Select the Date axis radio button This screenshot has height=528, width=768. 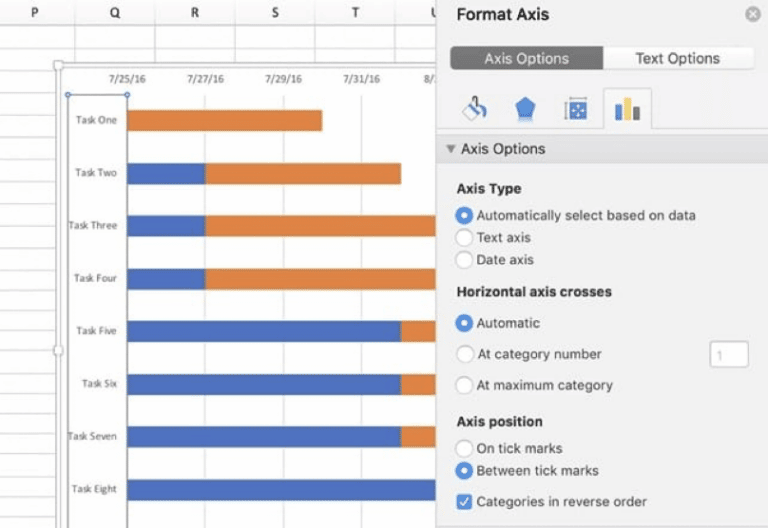pyautogui.click(x=464, y=260)
